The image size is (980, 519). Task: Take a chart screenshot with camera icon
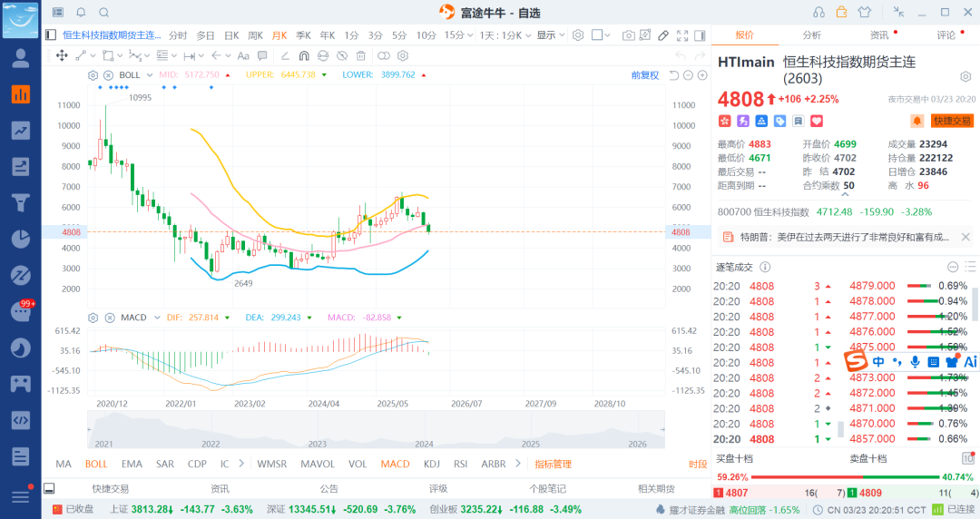pos(629,35)
